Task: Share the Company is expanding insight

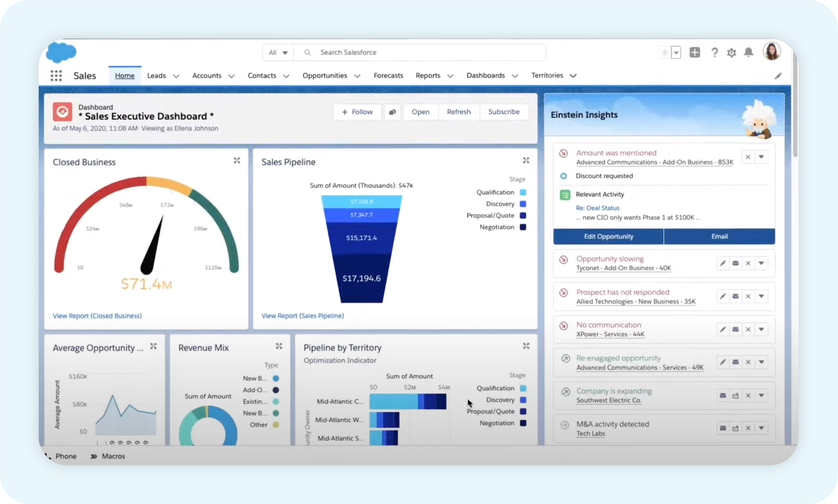Action: click(x=735, y=396)
